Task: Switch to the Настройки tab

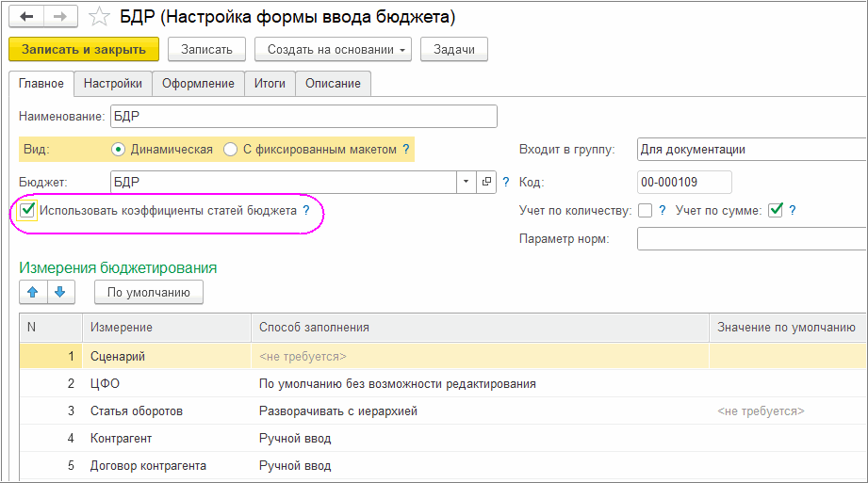Action: click(112, 84)
